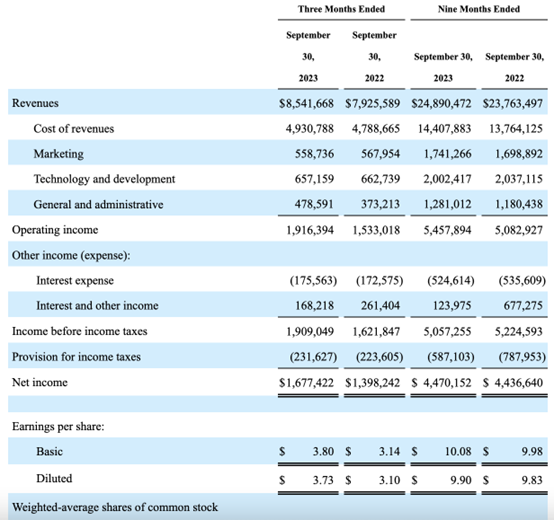Select Diluted EPS value 3.73

click(x=323, y=480)
